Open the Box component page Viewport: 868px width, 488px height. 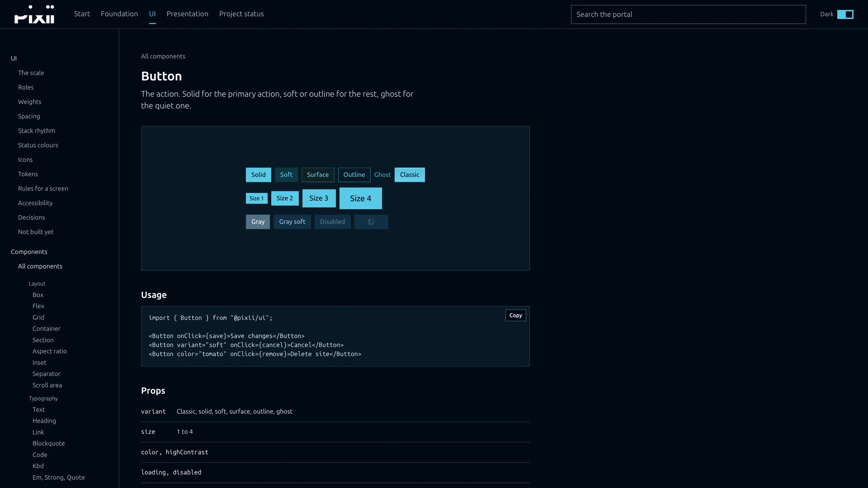[38, 295]
